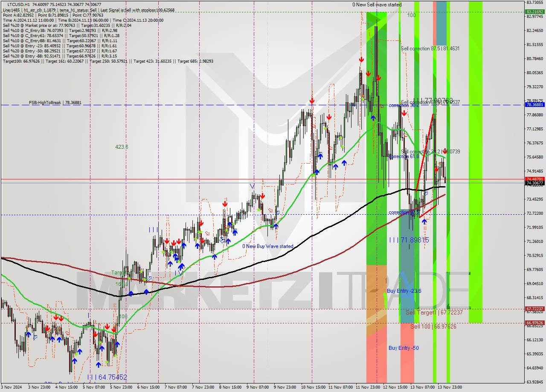Select the '6 Nov 15:00' time axis label

(148, 388)
